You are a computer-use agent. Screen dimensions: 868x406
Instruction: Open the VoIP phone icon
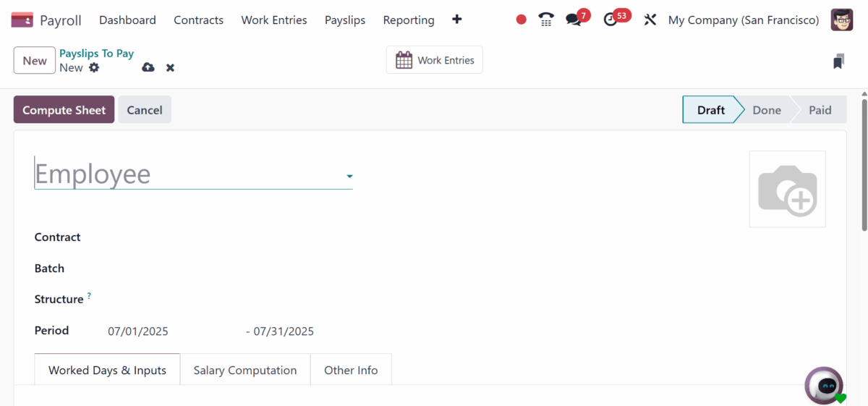coord(546,20)
